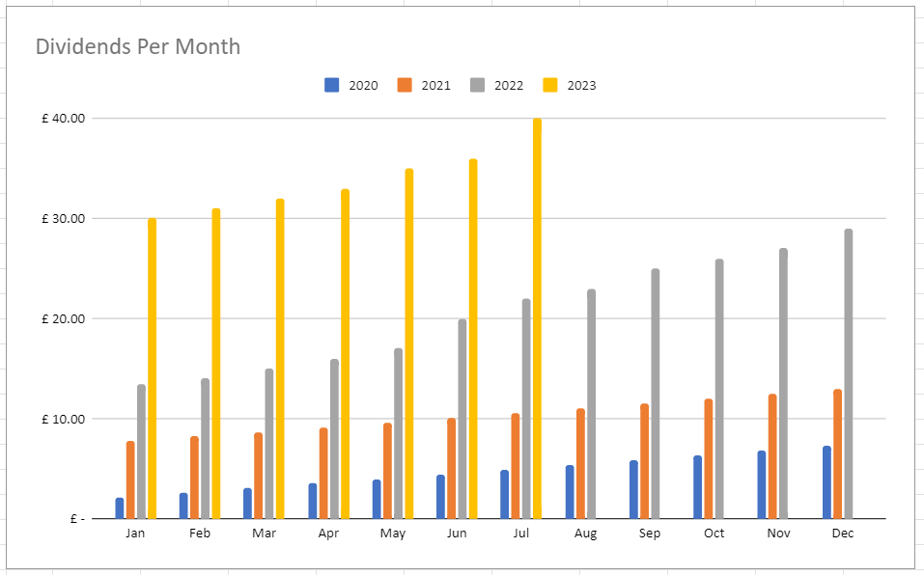Pick the orange 2021 bar for January

tap(130, 480)
